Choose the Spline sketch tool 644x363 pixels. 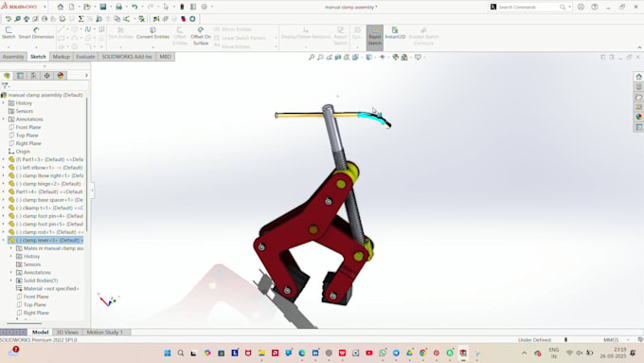(88, 29)
